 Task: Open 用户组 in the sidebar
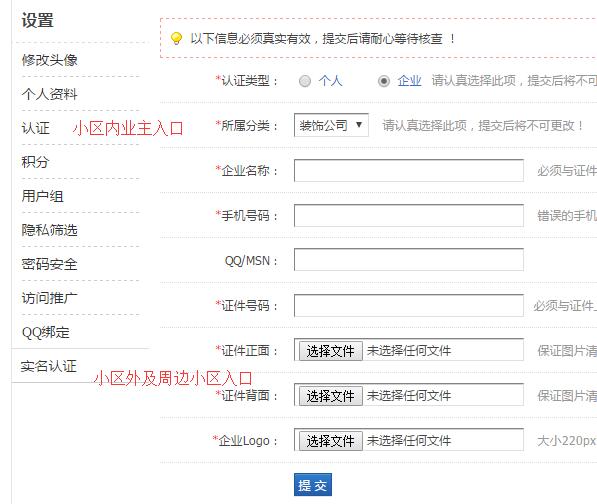pos(43,196)
